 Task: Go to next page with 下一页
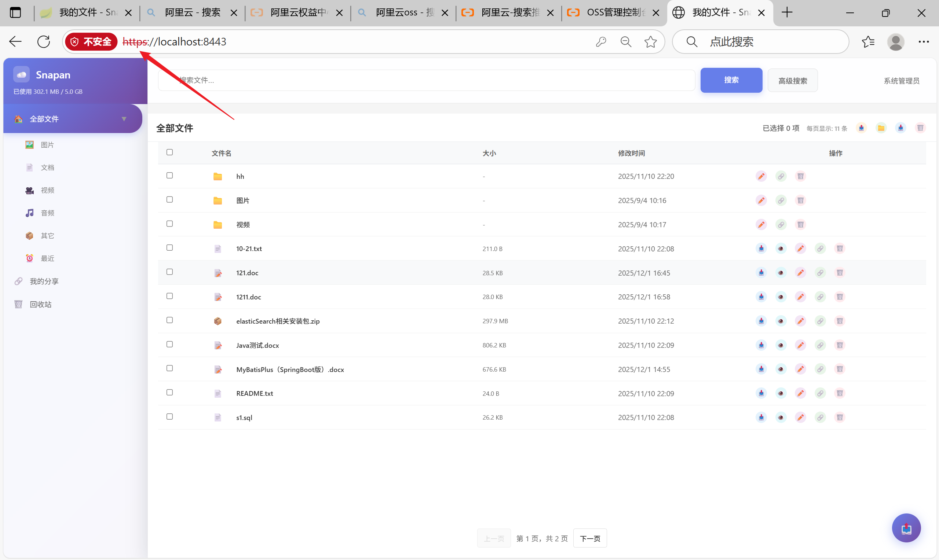(x=590, y=538)
